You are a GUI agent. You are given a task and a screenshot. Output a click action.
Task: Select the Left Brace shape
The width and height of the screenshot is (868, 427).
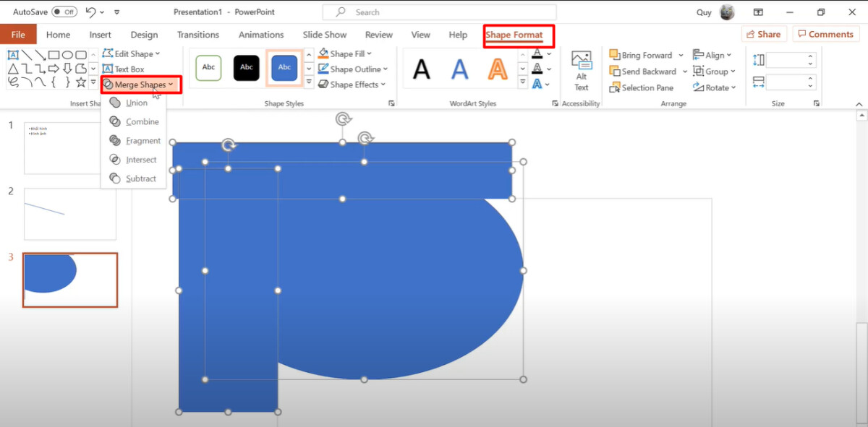(x=54, y=82)
